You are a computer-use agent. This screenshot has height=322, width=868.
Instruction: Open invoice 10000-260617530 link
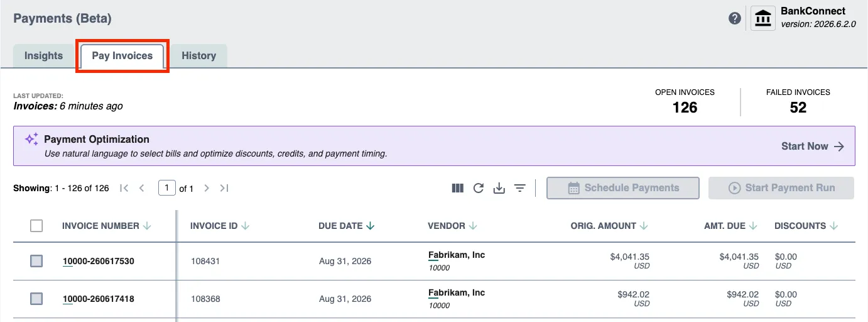coord(98,261)
